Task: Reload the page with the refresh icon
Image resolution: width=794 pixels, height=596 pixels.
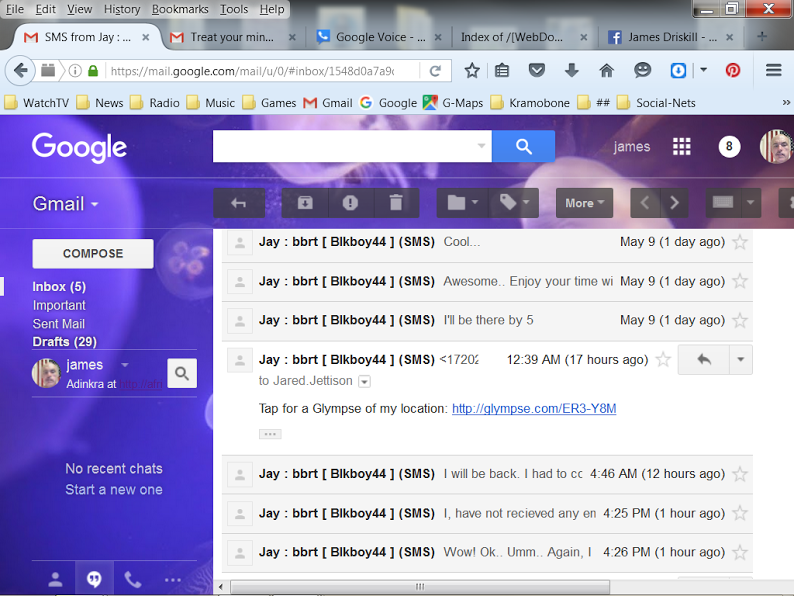Action: (x=435, y=71)
